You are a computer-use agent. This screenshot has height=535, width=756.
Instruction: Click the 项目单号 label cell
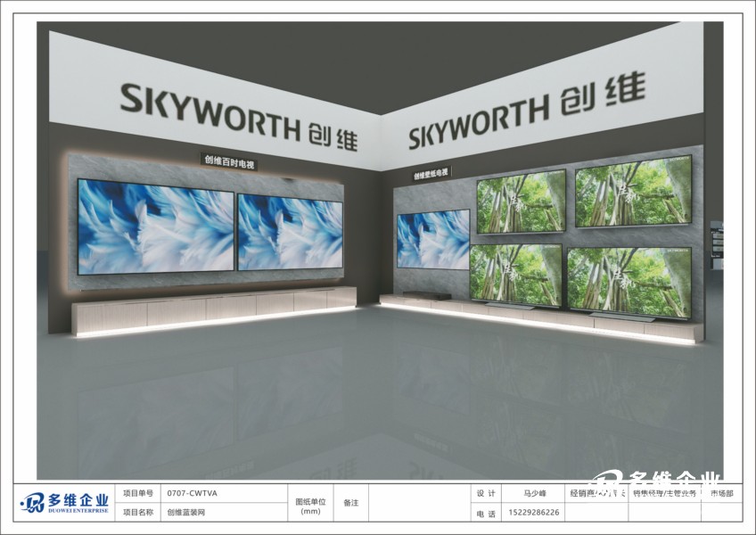point(138,493)
